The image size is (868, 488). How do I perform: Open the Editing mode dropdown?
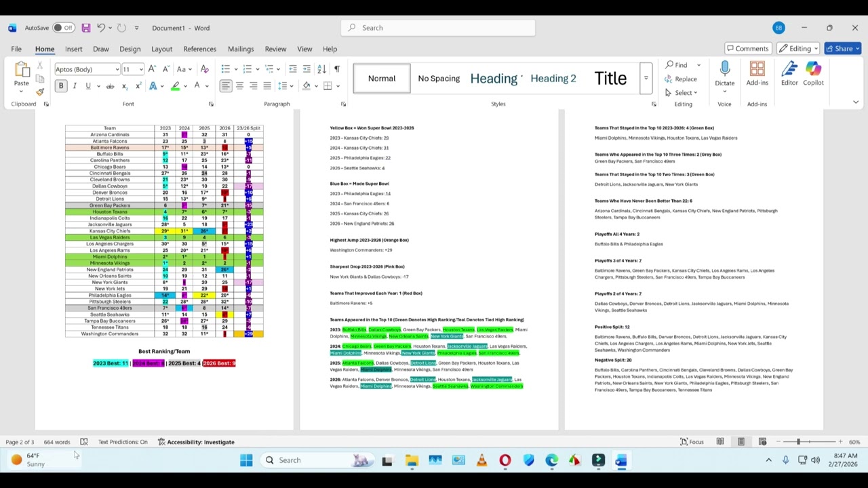click(799, 49)
